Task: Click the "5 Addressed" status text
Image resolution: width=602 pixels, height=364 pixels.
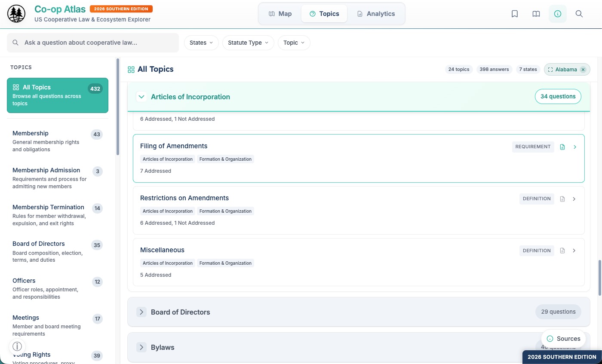Action: tap(156, 275)
